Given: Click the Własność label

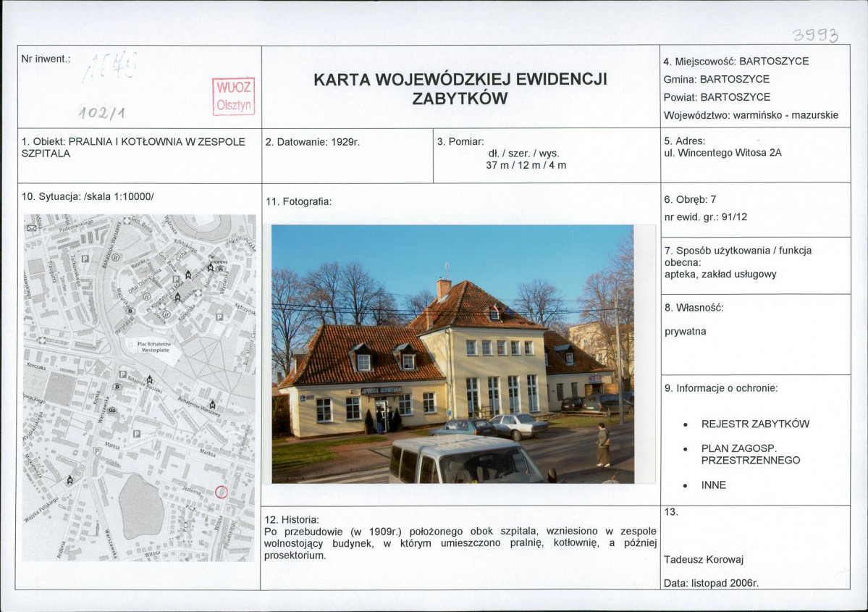Looking at the screenshot, I should [694, 307].
